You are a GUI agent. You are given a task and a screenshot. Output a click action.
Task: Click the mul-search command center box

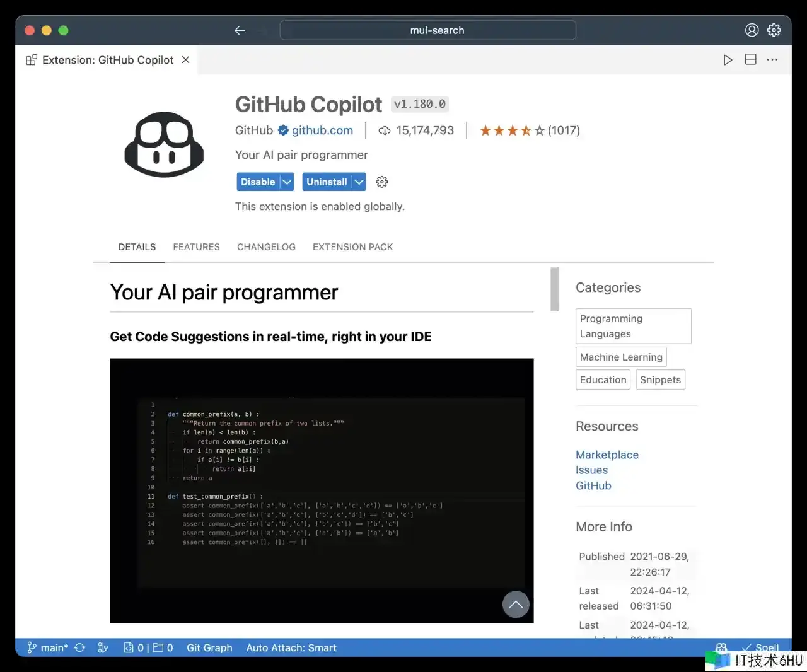coord(427,30)
